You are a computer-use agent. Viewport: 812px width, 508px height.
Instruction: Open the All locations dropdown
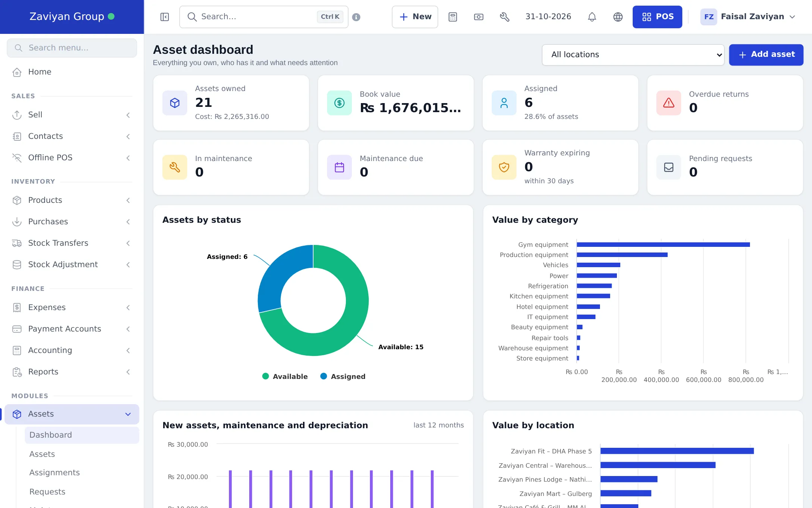(633, 55)
